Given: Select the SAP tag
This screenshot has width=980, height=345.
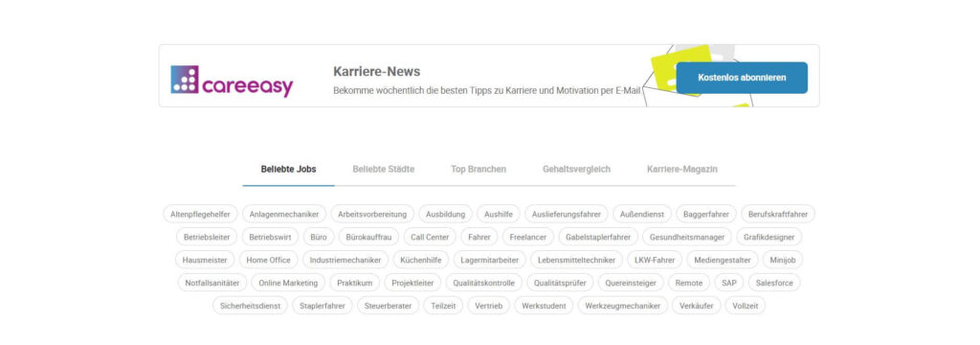Looking at the screenshot, I should (x=729, y=283).
